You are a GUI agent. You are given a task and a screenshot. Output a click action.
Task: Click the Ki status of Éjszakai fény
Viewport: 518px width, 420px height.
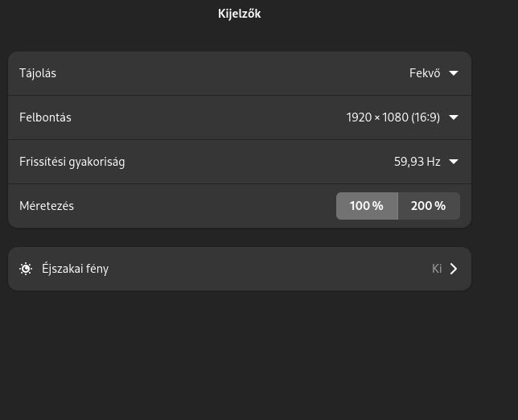point(437,269)
